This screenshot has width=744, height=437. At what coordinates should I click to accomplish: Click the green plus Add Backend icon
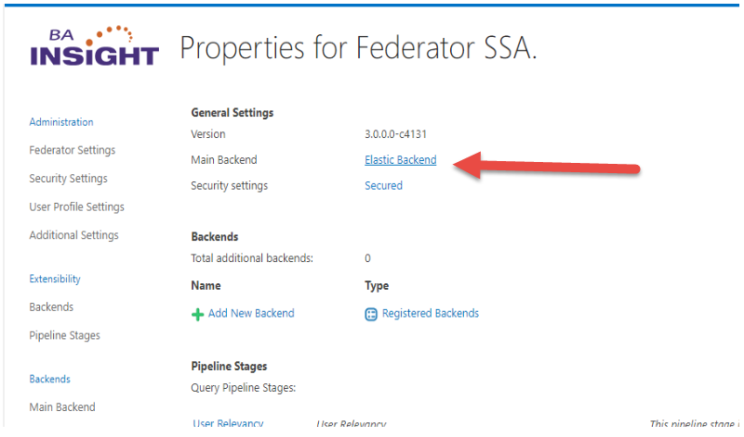[x=197, y=314]
